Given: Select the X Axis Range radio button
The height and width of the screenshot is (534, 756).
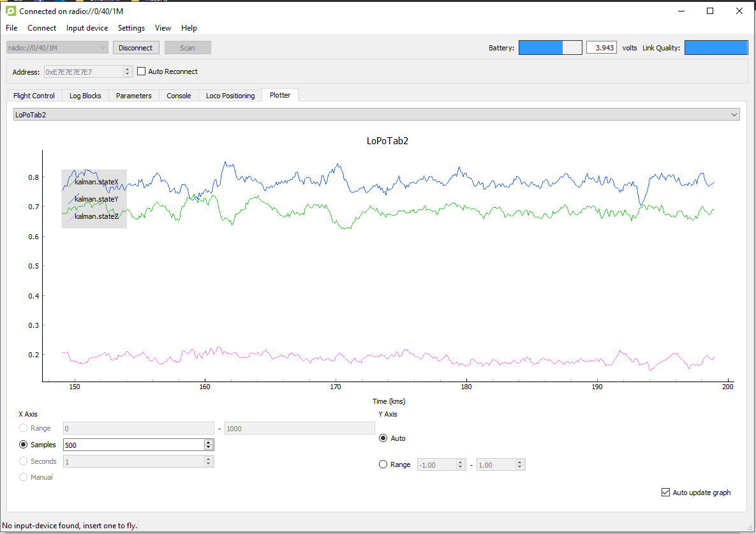Looking at the screenshot, I should pos(23,428).
